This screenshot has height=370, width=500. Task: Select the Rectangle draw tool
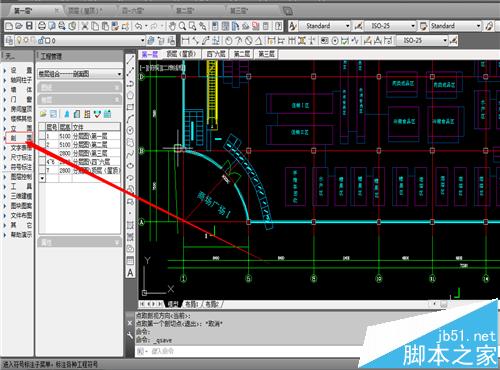[130, 107]
